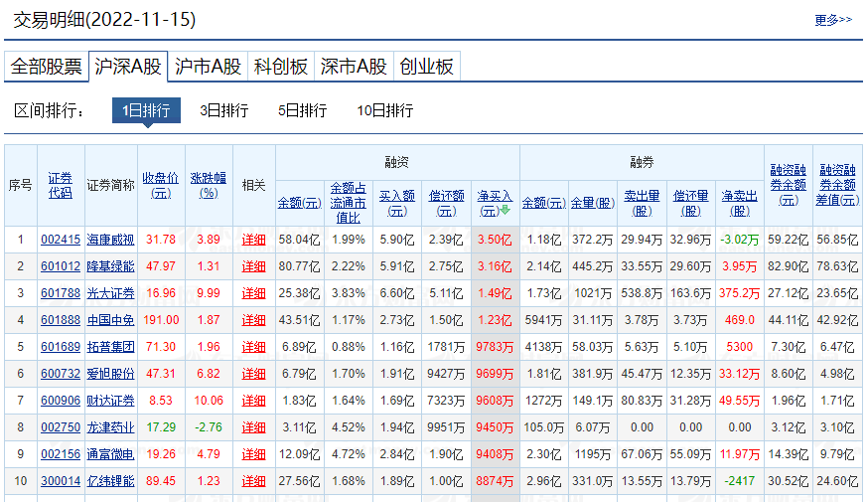Sort by 融资 偿还额(元) header

pyautogui.click(x=446, y=203)
